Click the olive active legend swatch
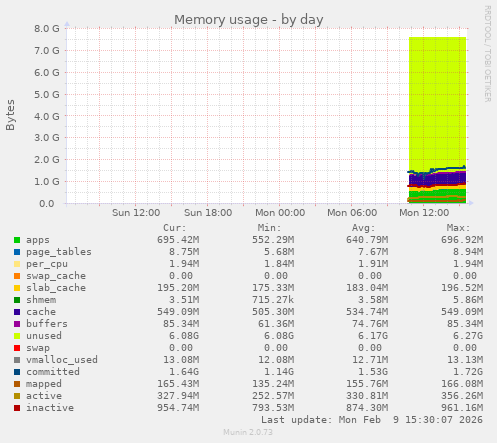The height and width of the screenshot is (443, 497). click(17, 396)
